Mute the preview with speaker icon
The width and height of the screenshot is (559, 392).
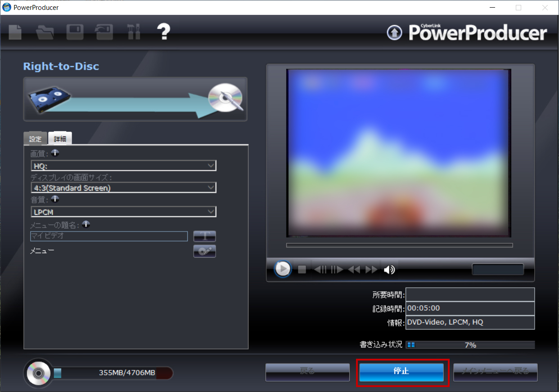(389, 270)
